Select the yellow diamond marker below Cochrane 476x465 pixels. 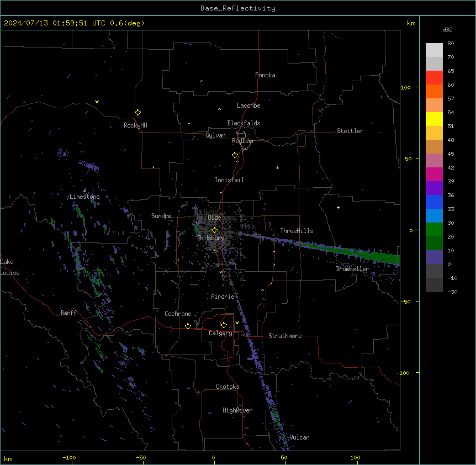pyautogui.click(x=188, y=326)
